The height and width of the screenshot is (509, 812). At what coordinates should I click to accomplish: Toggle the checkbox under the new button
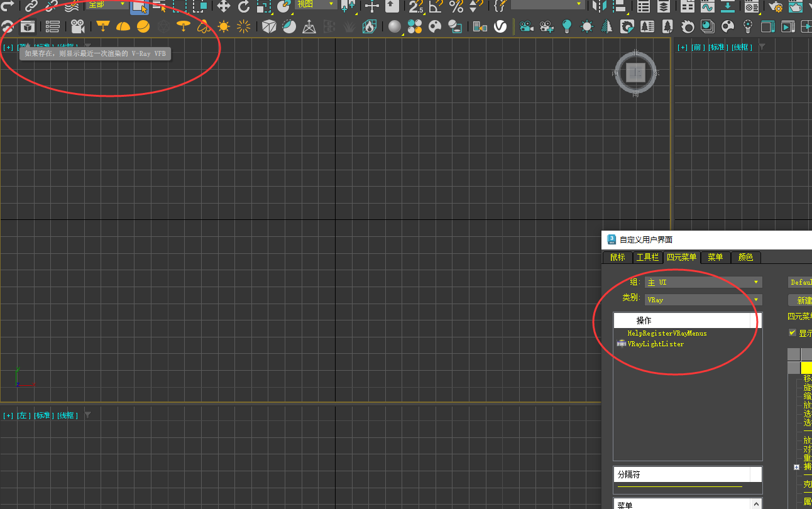(792, 333)
